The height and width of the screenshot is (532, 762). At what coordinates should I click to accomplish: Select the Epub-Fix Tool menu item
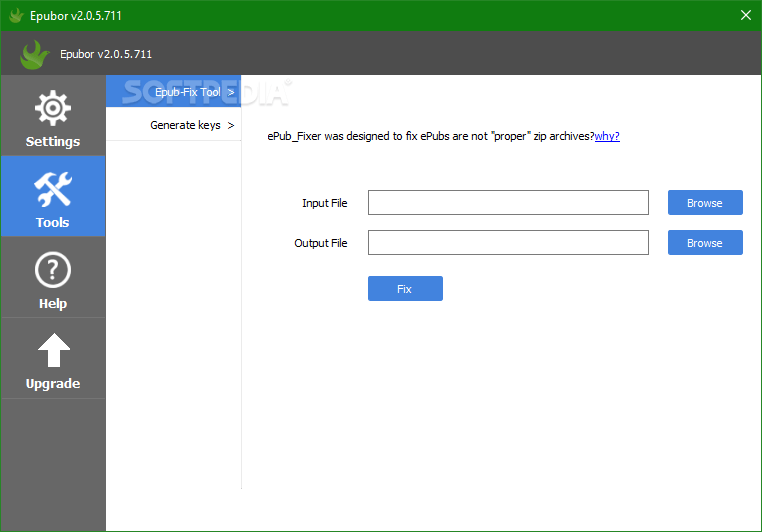pyautogui.click(x=173, y=91)
